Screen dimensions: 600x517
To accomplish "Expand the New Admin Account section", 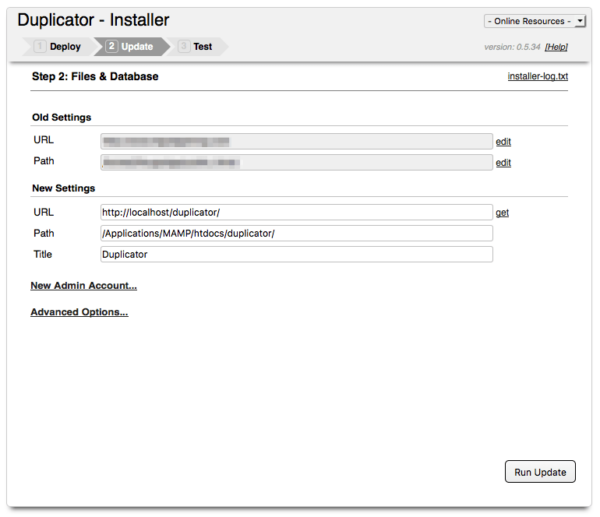I will tap(83, 286).
